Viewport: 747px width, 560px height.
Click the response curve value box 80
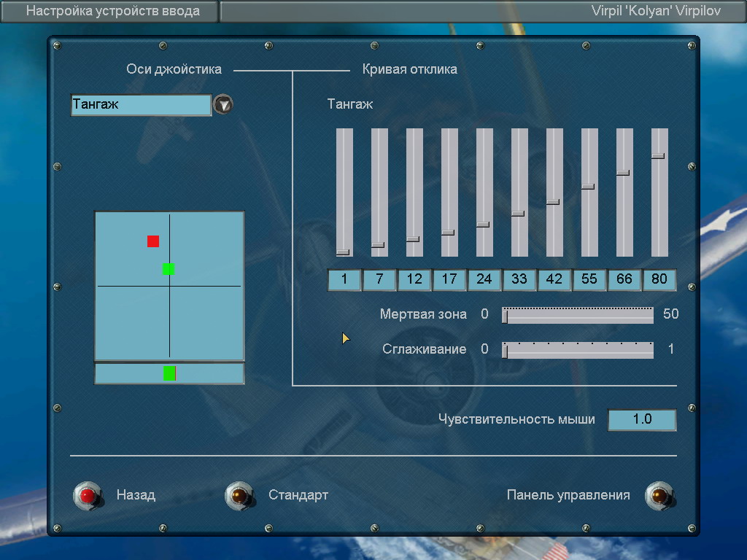coord(659,279)
